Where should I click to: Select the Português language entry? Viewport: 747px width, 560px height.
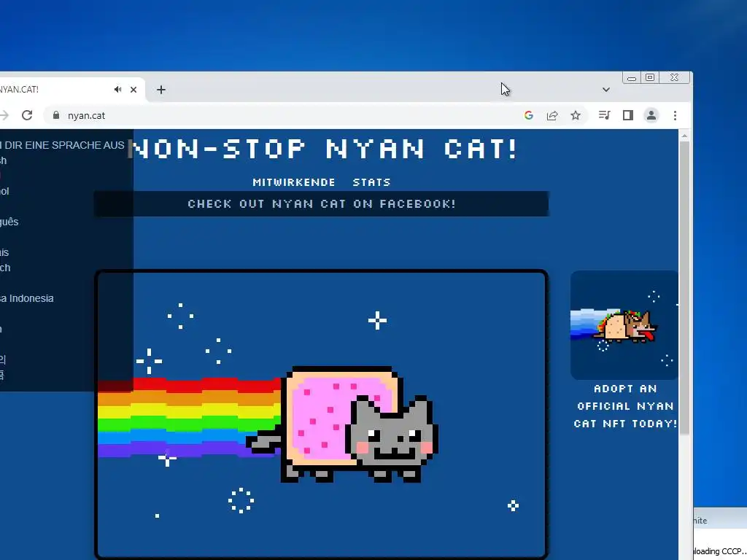(9, 222)
